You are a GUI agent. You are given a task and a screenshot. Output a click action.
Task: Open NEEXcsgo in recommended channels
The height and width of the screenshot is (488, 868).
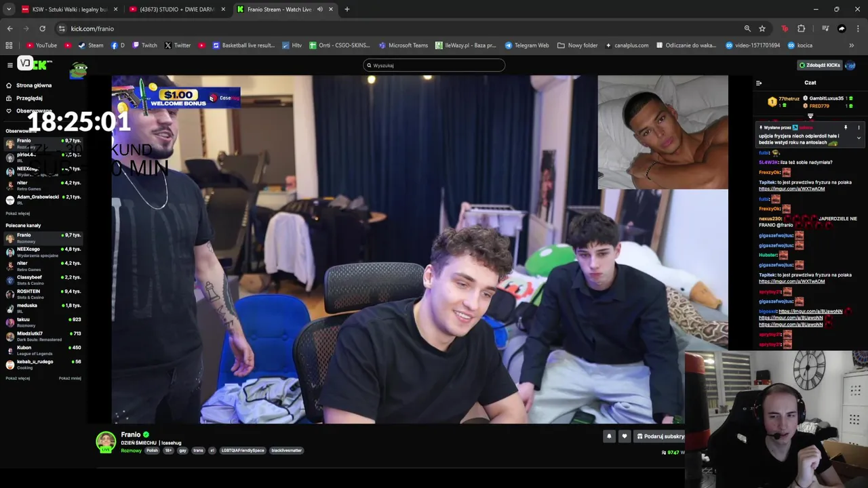pos(43,251)
